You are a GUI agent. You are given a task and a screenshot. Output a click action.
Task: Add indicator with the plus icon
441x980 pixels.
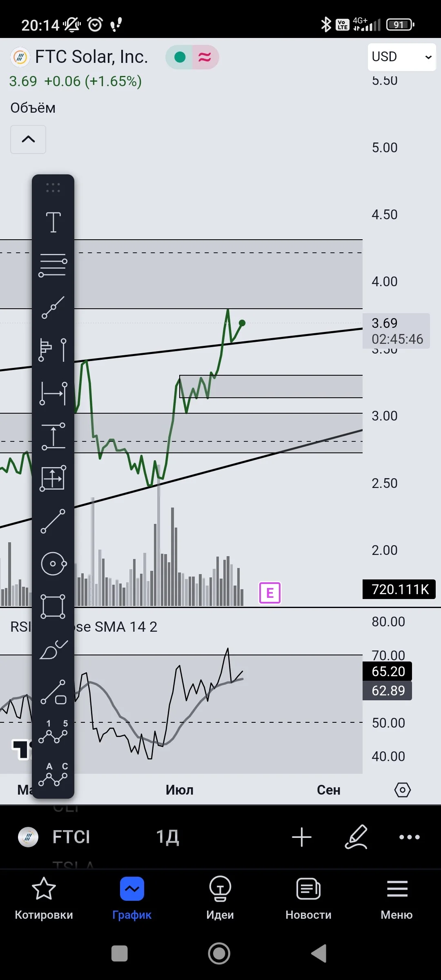pyautogui.click(x=302, y=837)
